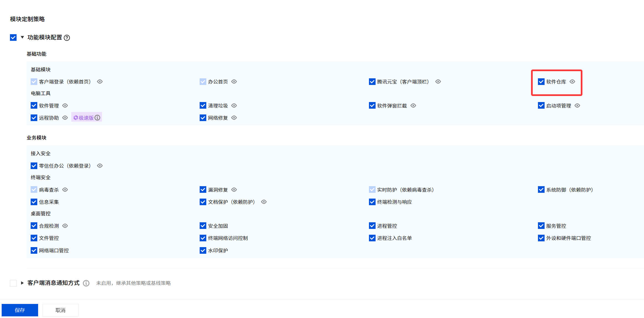The height and width of the screenshot is (318, 644).
Task: Toggle the 水印保护 checkbox
Action: pyautogui.click(x=203, y=250)
